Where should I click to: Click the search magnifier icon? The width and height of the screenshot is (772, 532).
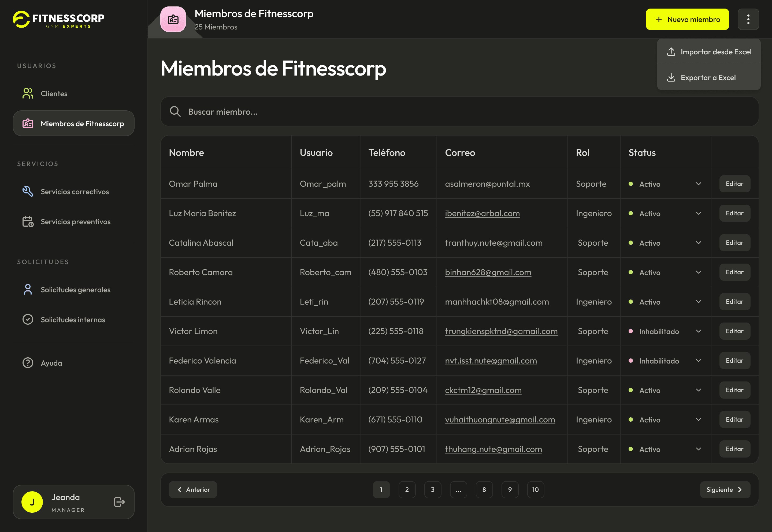click(175, 111)
